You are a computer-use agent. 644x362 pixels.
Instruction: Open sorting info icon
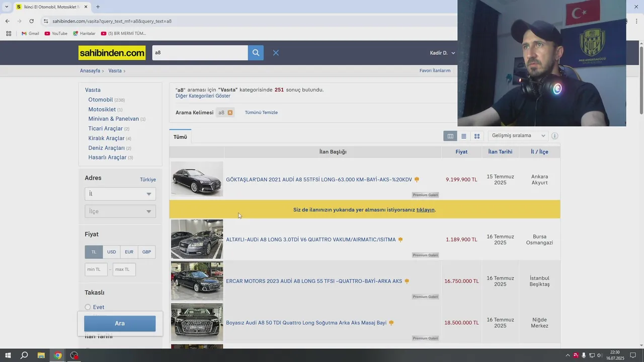(554, 136)
